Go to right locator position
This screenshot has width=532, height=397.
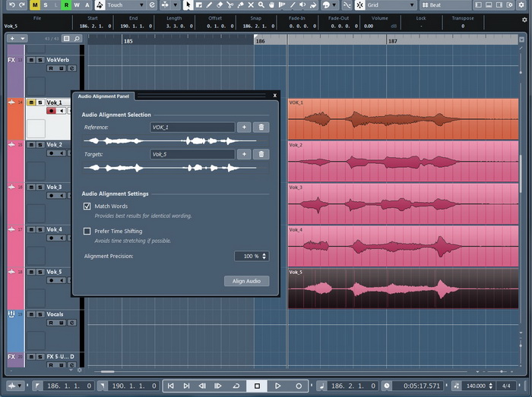point(103,386)
